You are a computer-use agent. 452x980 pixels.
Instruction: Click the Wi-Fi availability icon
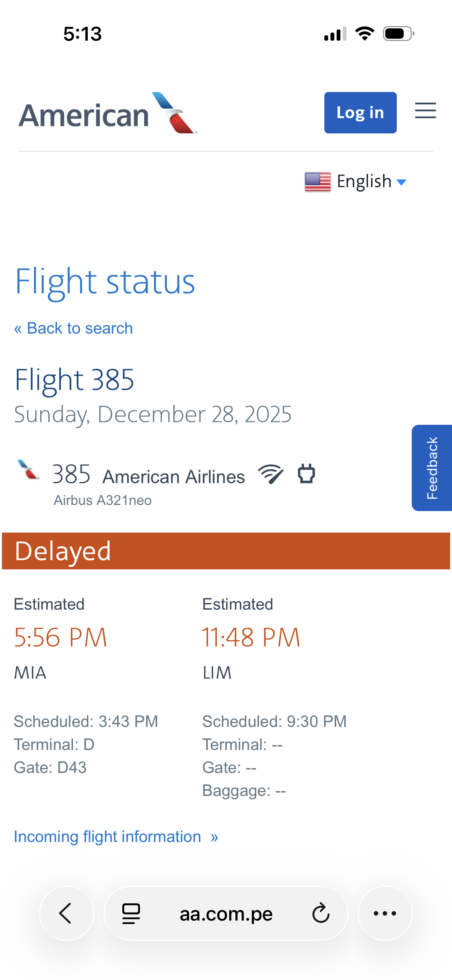click(x=270, y=474)
